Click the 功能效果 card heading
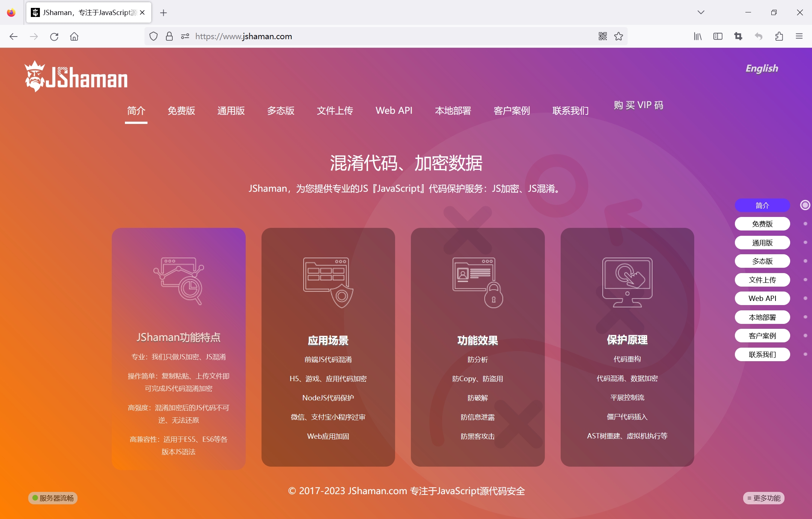This screenshot has height=519, width=812. tap(478, 340)
